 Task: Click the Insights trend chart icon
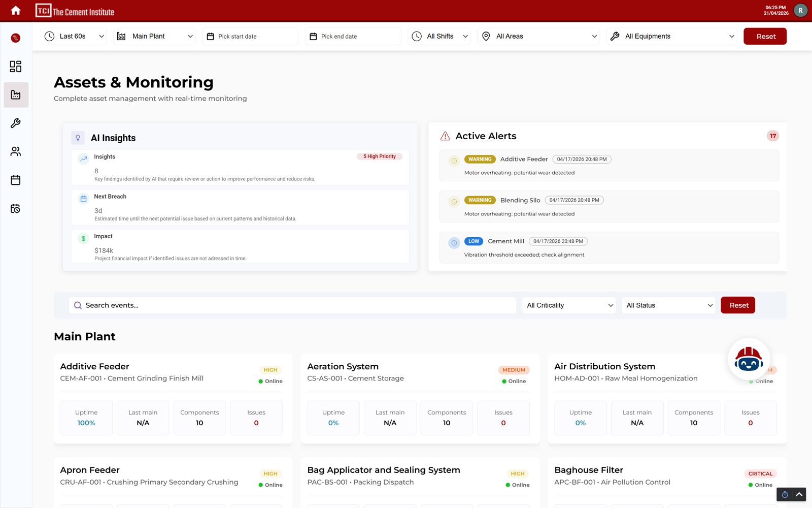[83, 159]
